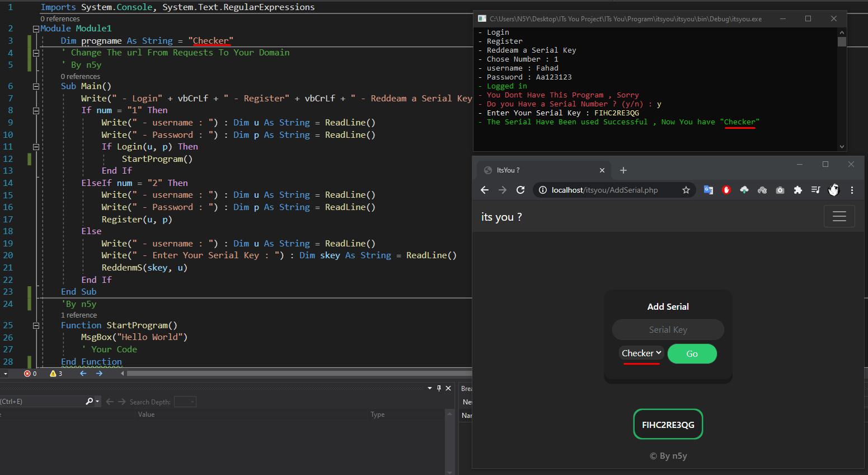Viewport: 868px width, 475px height.
Task: Click the generated serial FIHC2RE3QG
Action: pyautogui.click(x=668, y=425)
